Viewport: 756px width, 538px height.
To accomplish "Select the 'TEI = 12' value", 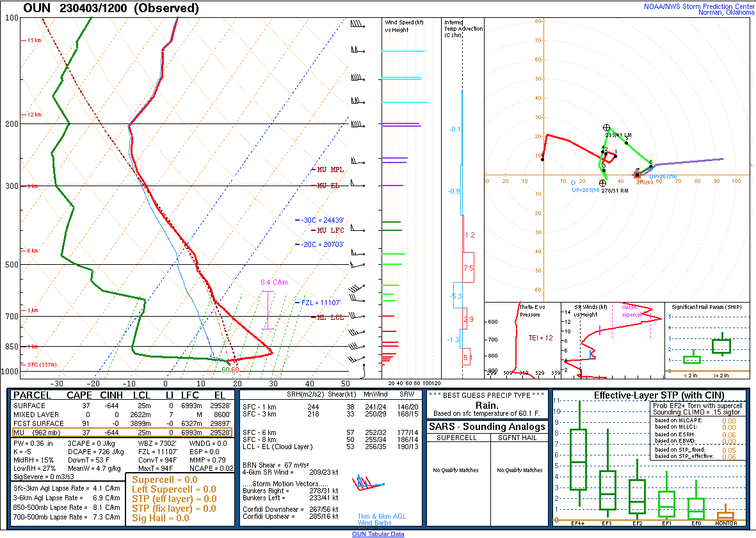I will (540, 338).
